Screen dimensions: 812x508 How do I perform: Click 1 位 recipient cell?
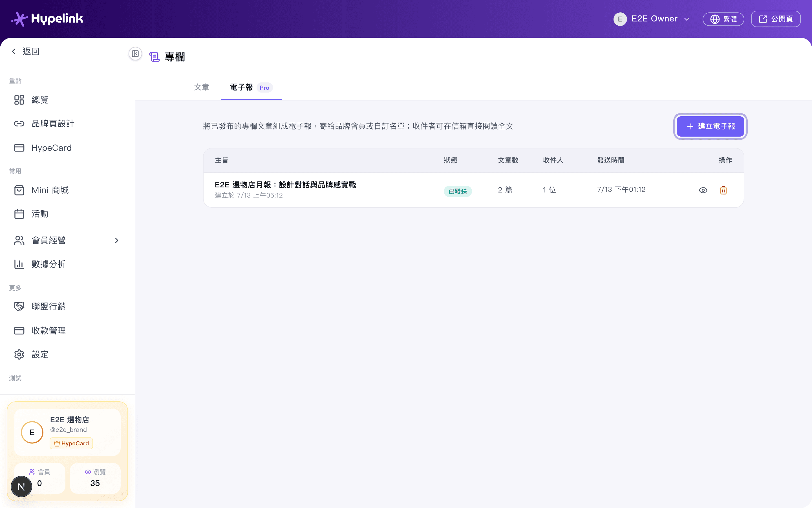(549, 190)
